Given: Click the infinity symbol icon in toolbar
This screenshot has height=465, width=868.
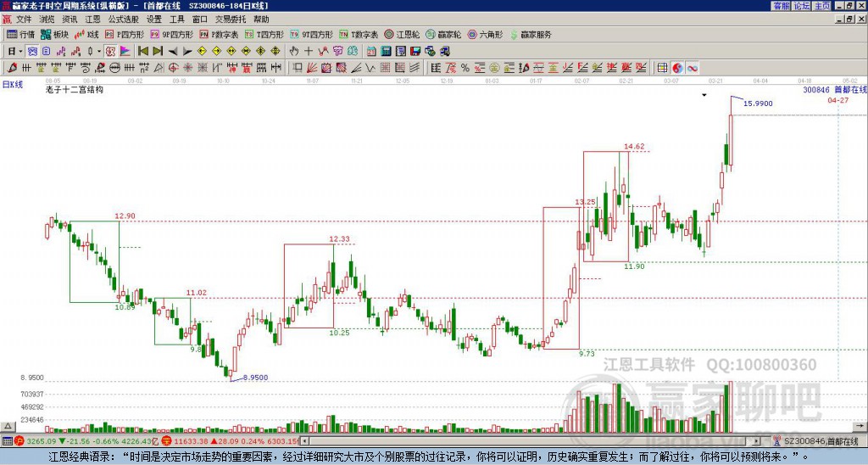Looking at the screenshot, I should (x=693, y=68).
